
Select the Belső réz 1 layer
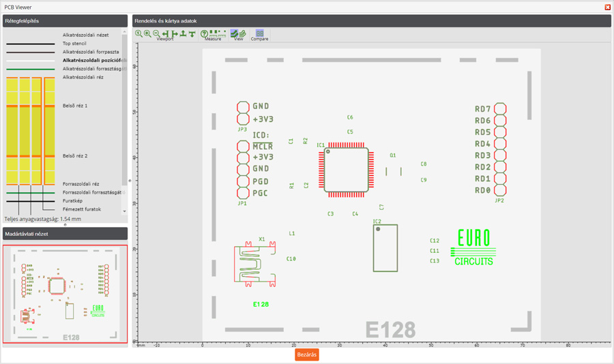point(75,106)
